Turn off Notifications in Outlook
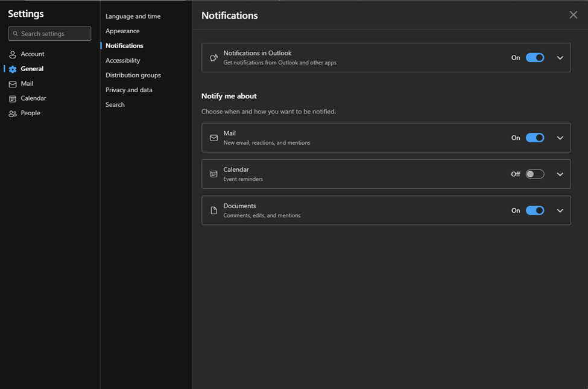 (534, 57)
